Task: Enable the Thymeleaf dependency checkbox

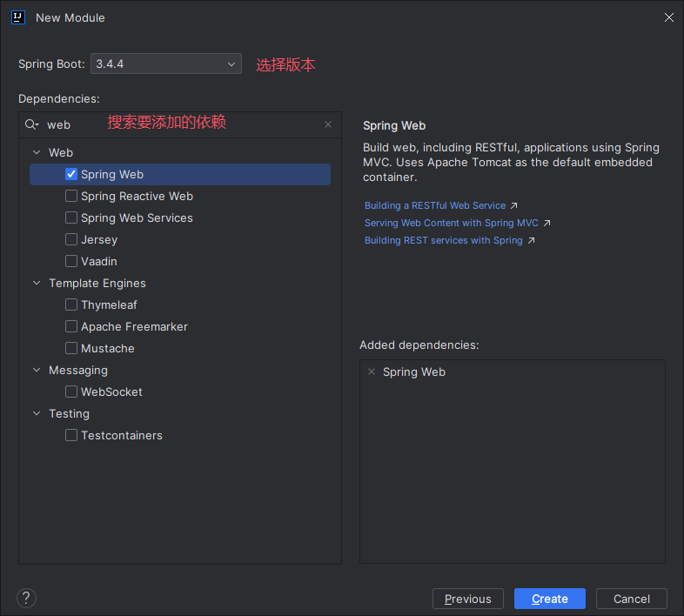Action: pos(71,305)
